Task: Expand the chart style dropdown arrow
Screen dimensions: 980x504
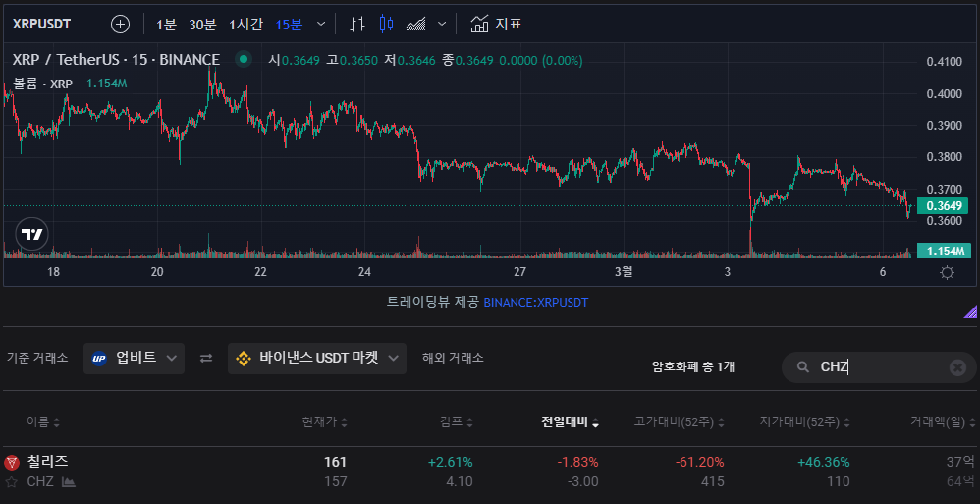Action: (x=442, y=25)
